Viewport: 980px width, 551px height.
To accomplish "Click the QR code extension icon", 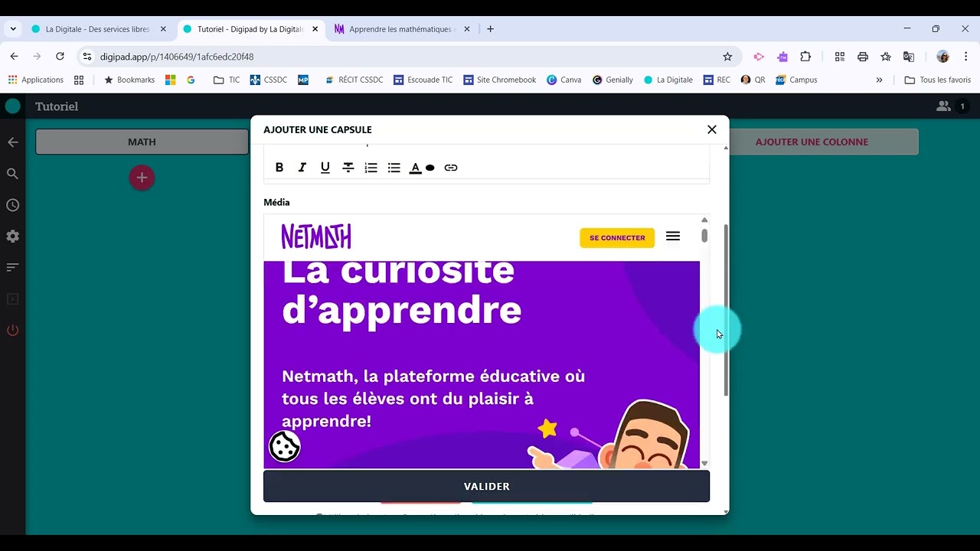I will point(840,57).
